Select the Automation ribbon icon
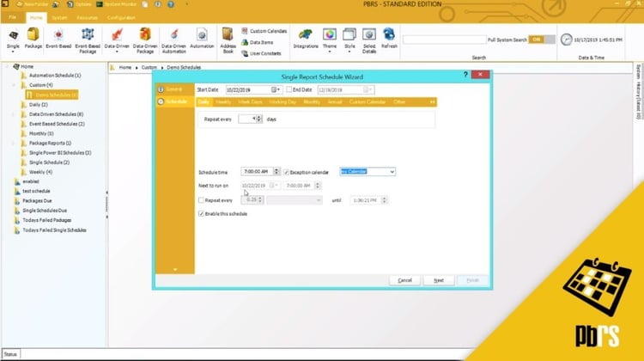The image size is (644, 361). point(202,35)
